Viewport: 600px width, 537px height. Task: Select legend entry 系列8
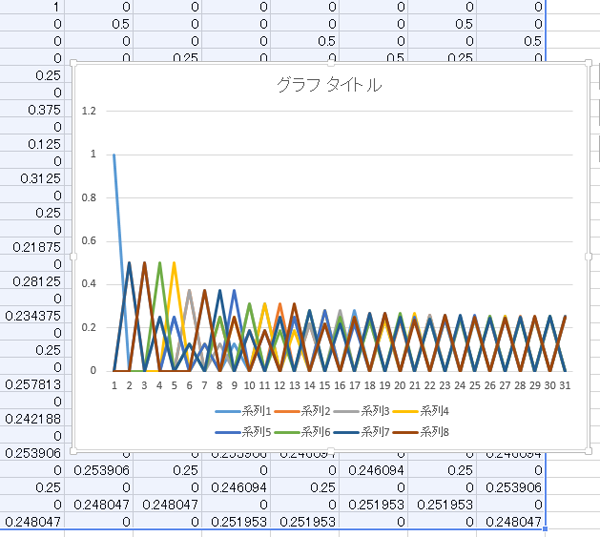pos(421,433)
